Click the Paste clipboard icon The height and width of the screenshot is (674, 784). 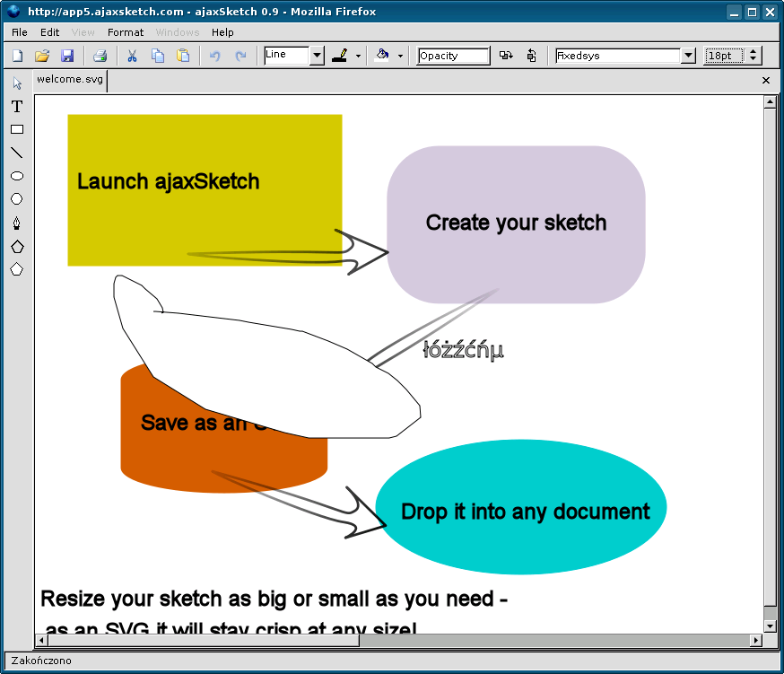click(183, 56)
